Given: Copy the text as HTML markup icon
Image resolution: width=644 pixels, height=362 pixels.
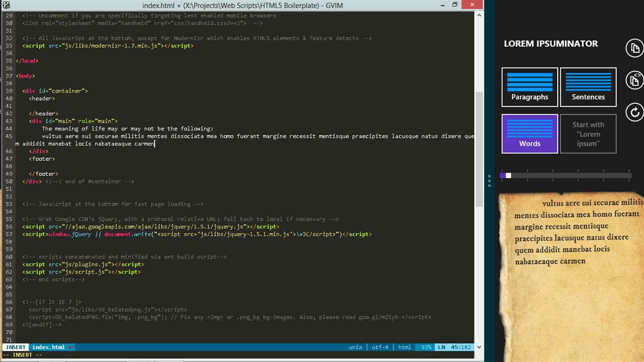Looking at the screenshot, I should [x=635, y=80].
